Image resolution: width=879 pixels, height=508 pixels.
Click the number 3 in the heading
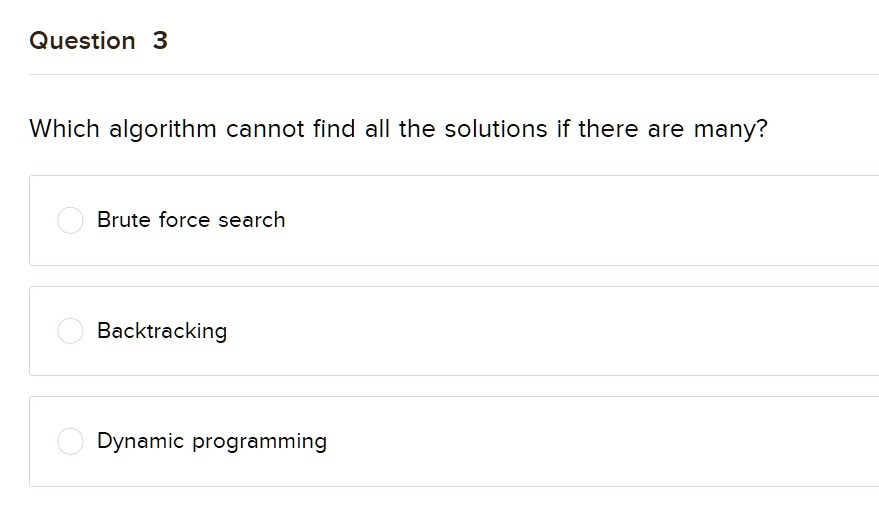pos(160,41)
